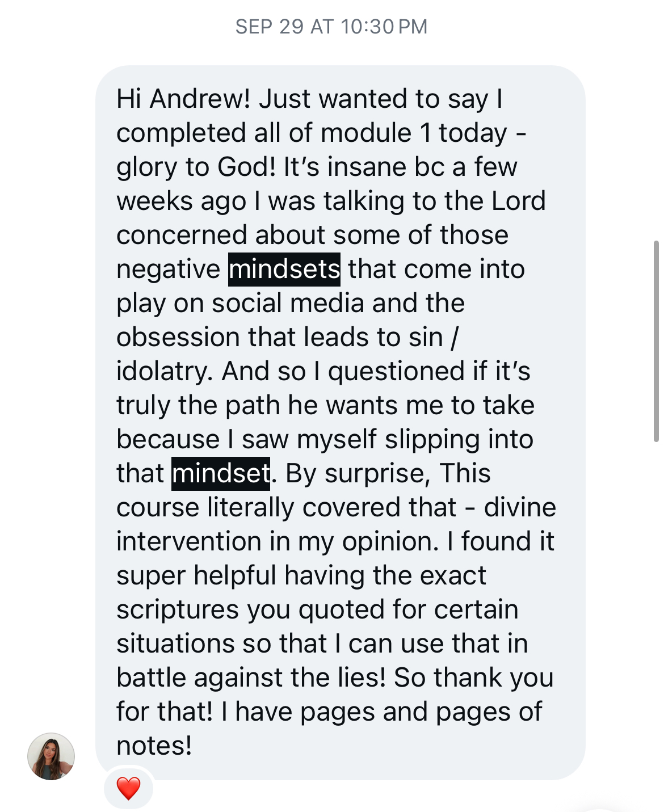Tap the red heart reaction below message
Image resolution: width=664 pixels, height=812 pixels.
[x=128, y=788]
